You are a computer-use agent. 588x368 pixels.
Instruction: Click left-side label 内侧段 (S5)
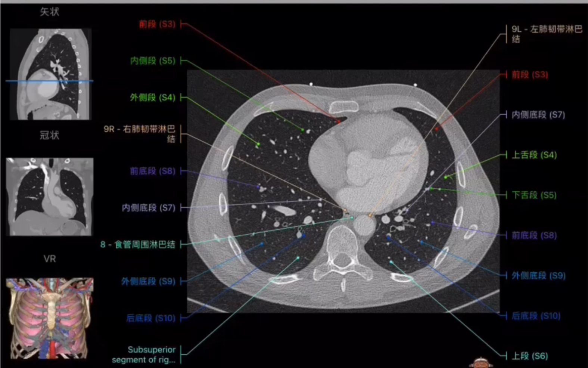tap(153, 61)
